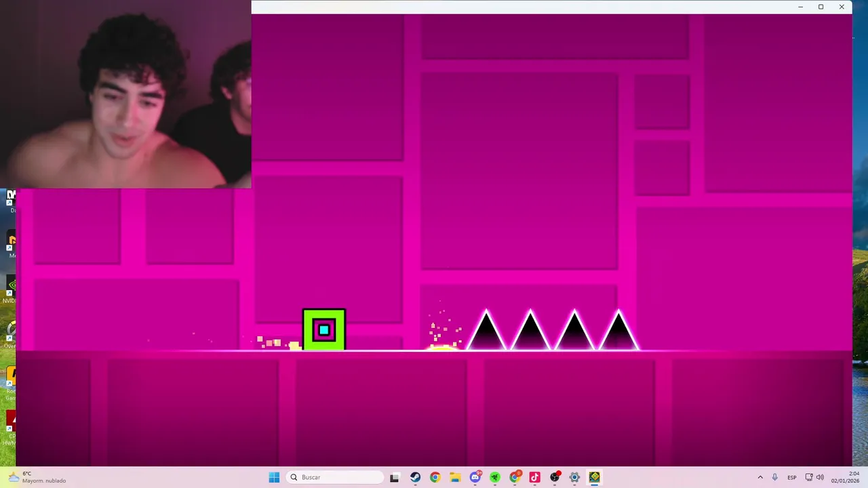Minimize the Geometry Dash window
This screenshot has width=868, height=488.
[x=801, y=7]
